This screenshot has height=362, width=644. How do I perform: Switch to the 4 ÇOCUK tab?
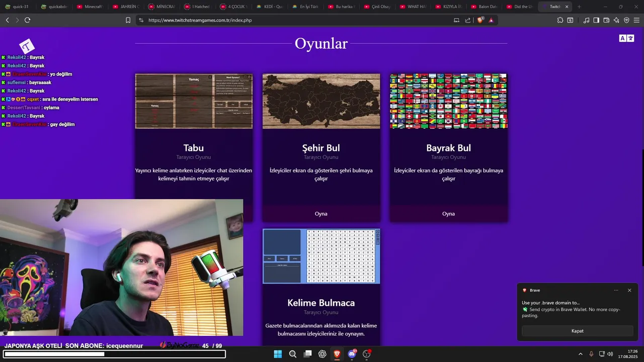pyautogui.click(x=233, y=7)
